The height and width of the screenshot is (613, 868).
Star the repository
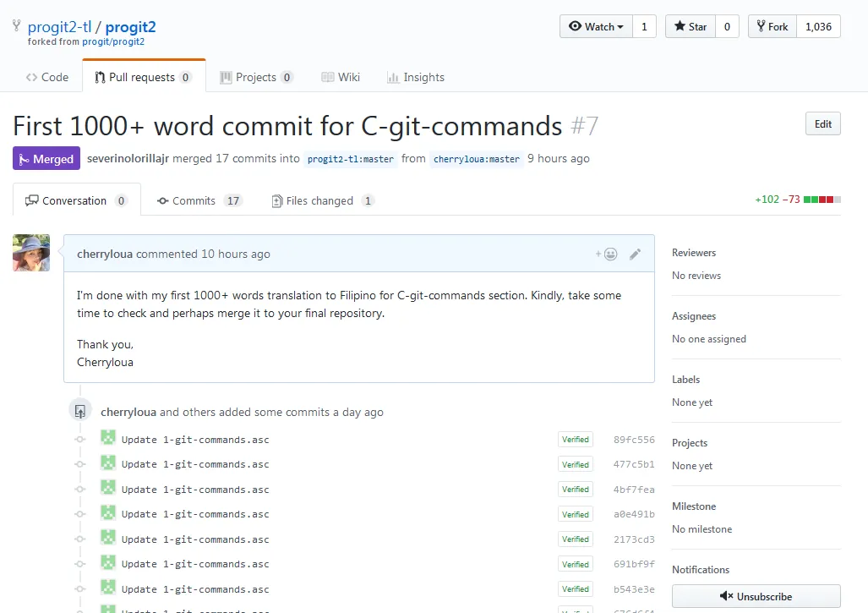[x=691, y=26]
